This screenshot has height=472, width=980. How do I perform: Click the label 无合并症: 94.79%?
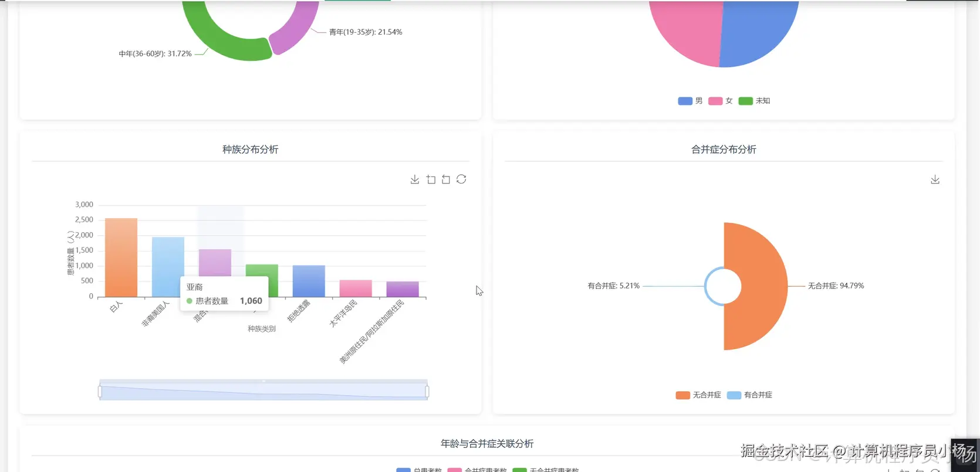point(836,286)
